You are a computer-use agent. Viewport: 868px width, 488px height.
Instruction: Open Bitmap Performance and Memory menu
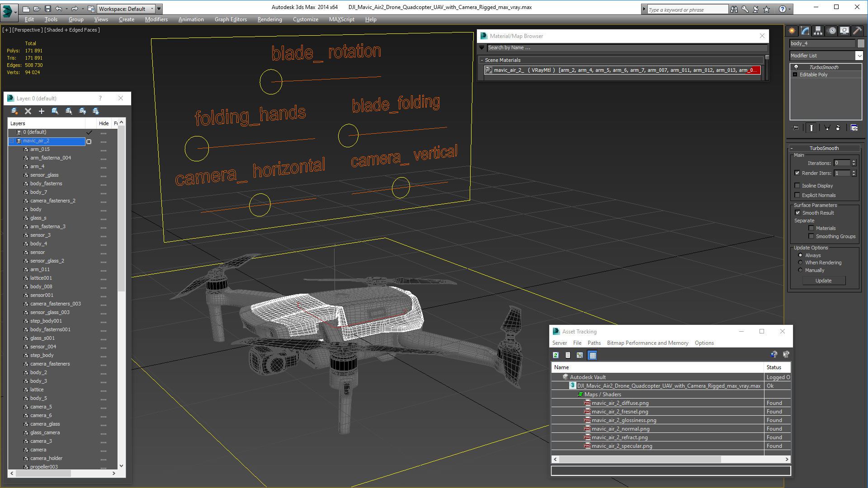(647, 343)
